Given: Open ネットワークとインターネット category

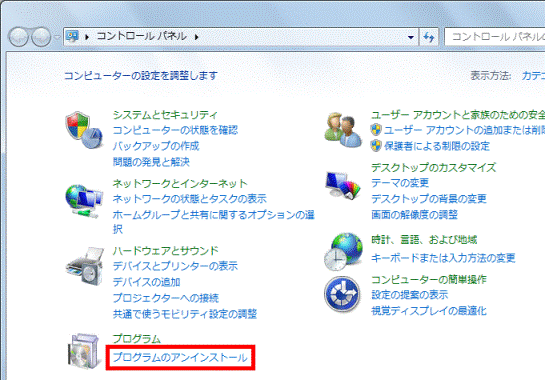Looking at the screenshot, I should point(180,183).
